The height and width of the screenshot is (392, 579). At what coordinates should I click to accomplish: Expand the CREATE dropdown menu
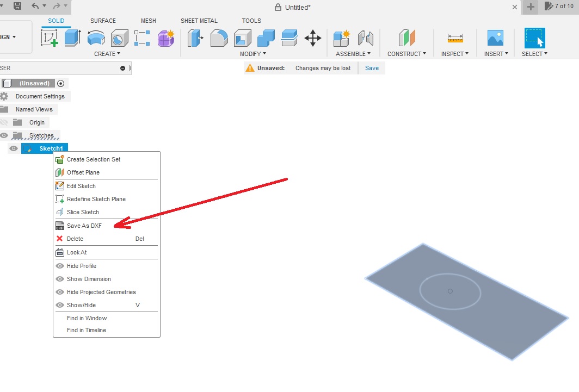pos(107,54)
